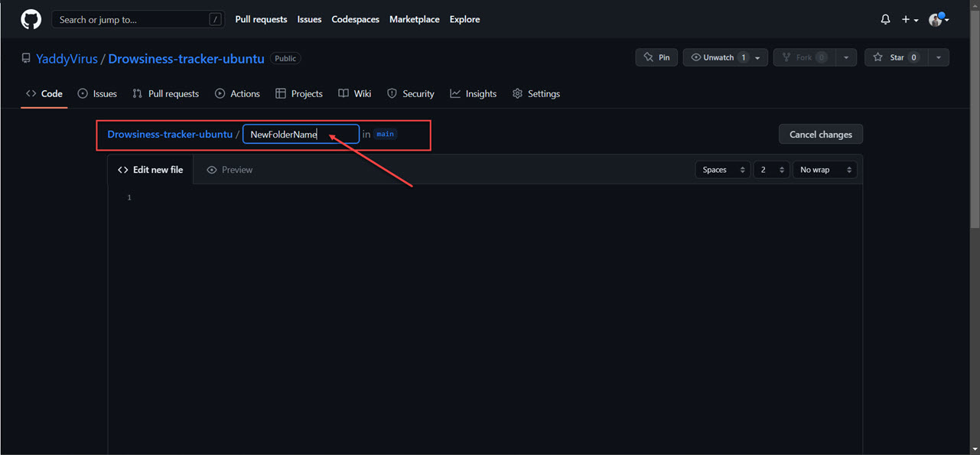Open the Spaces indent mode dropdown
Viewport: 980px width, 455px height.
pos(722,170)
